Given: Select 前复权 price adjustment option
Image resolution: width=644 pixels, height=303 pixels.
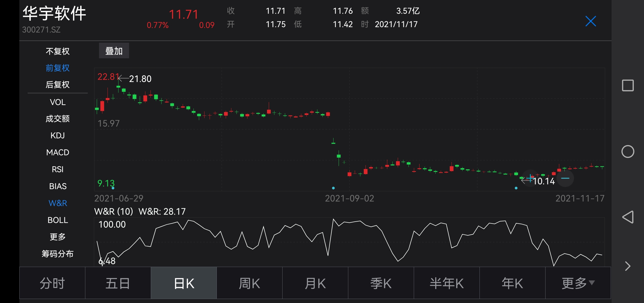Looking at the screenshot, I should (x=57, y=68).
